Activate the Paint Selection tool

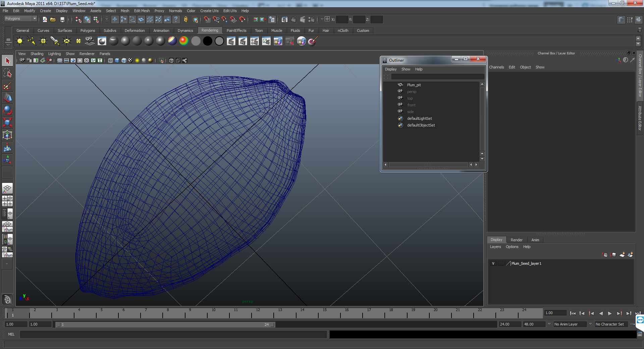click(7, 86)
